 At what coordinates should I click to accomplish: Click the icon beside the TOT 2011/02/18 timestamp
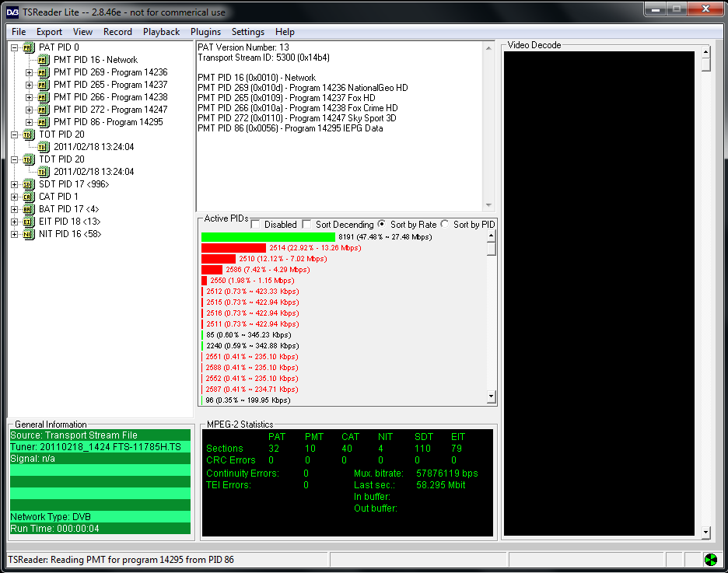click(x=44, y=147)
